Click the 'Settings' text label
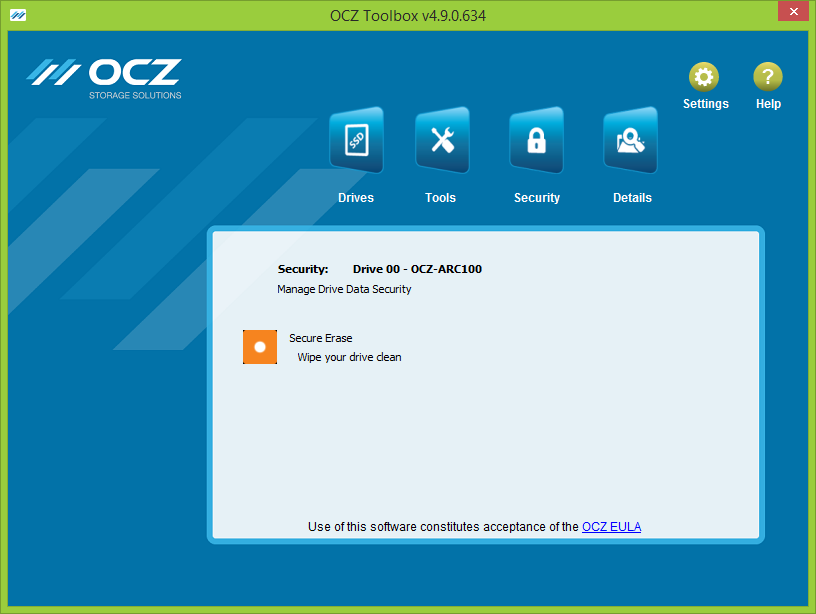Image resolution: width=816 pixels, height=614 pixels. 705,104
